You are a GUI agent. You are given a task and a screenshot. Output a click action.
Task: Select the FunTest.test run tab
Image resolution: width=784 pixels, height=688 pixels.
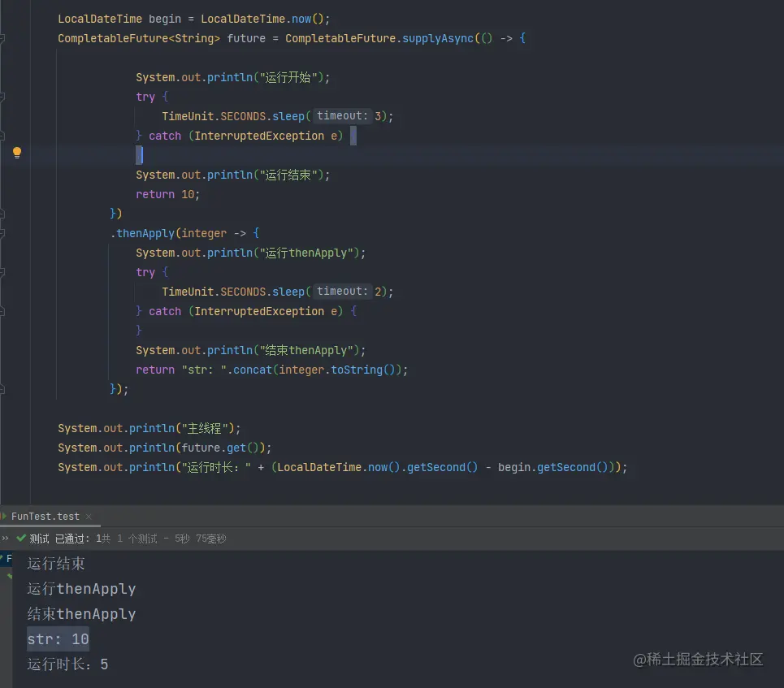45,517
